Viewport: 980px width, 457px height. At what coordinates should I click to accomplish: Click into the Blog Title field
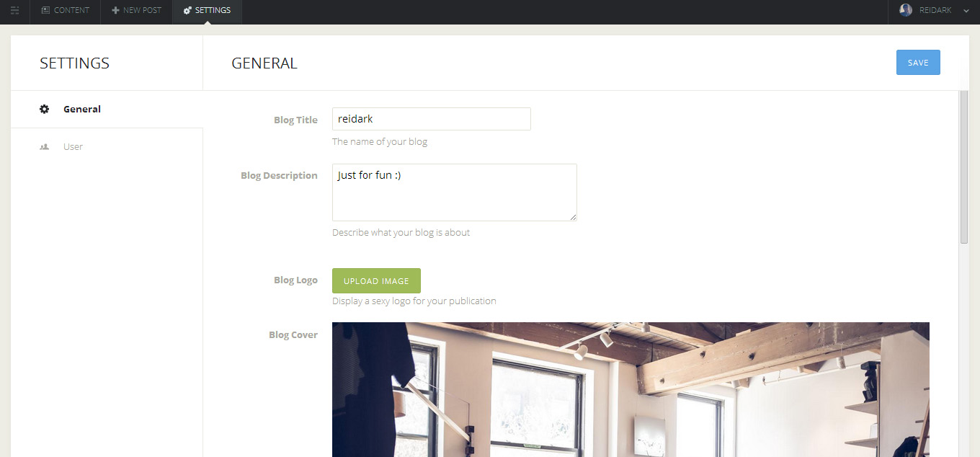[432, 119]
